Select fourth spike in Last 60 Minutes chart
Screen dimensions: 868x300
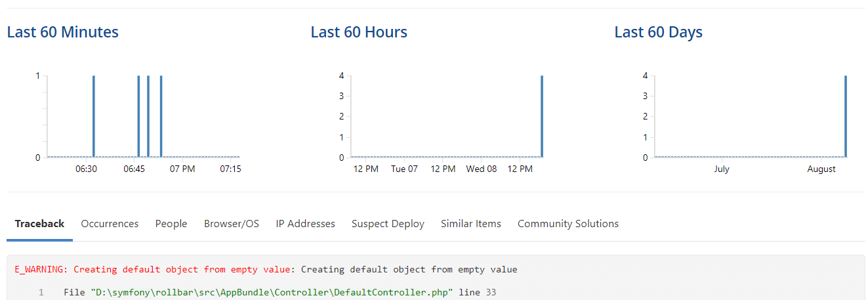coord(161,116)
